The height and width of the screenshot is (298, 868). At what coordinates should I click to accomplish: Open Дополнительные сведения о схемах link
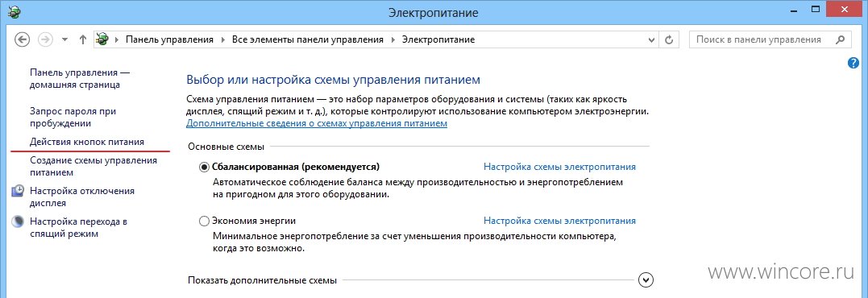point(317,124)
